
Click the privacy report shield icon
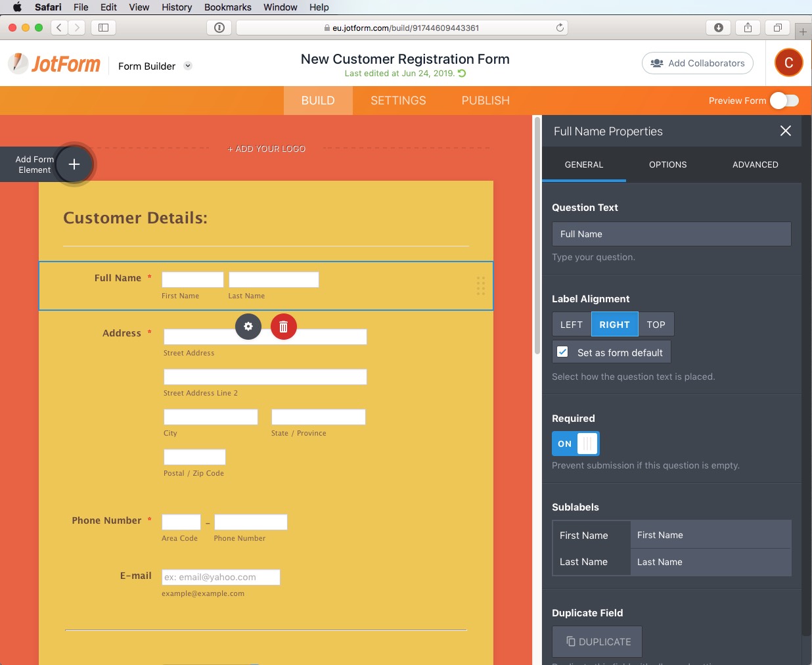(x=219, y=28)
